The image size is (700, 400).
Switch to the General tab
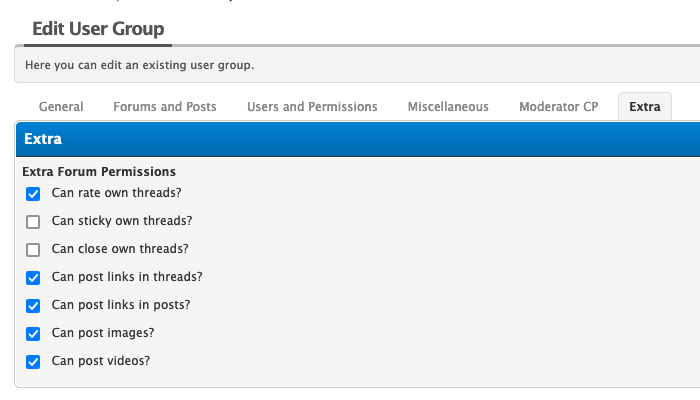pyautogui.click(x=61, y=107)
